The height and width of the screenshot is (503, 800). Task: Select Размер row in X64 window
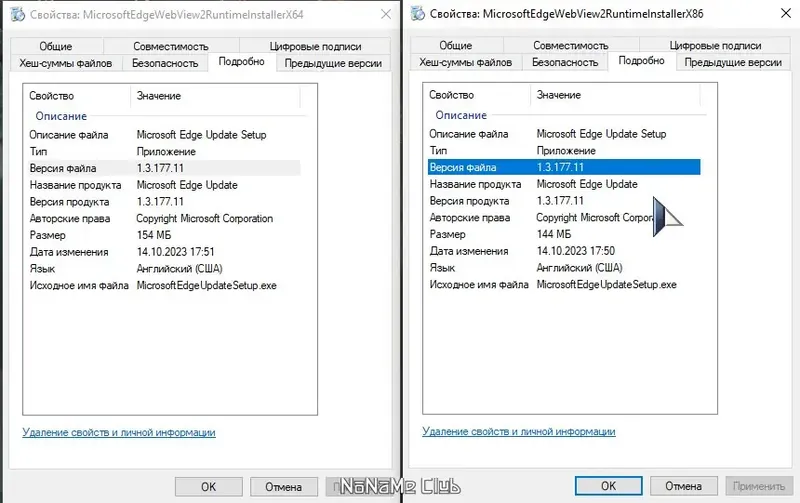tap(164, 235)
